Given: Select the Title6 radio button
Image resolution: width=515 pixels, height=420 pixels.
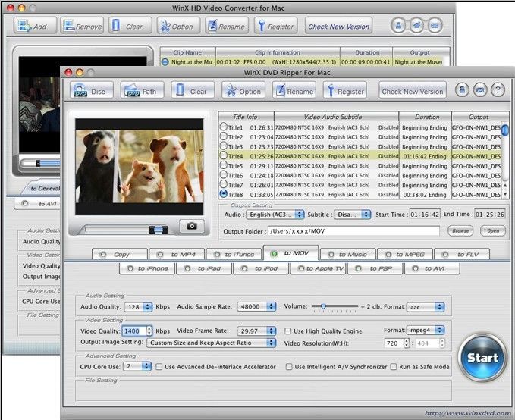Looking at the screenshot, I should 224,174.
